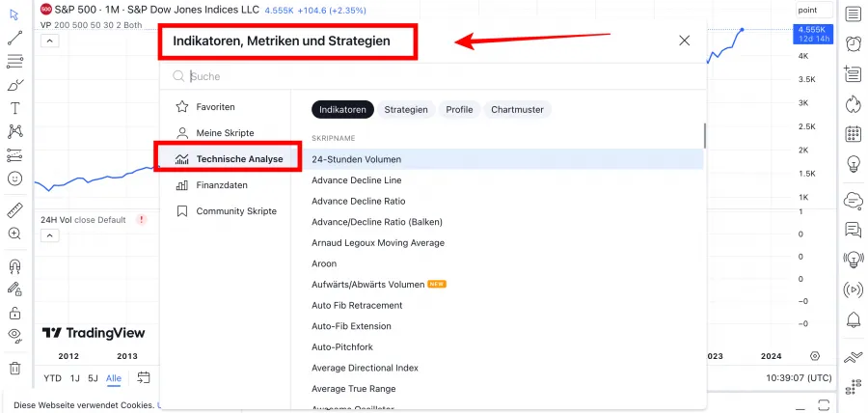
Task: Open the alerts alarm clock panel
Action: click(853, 43)
